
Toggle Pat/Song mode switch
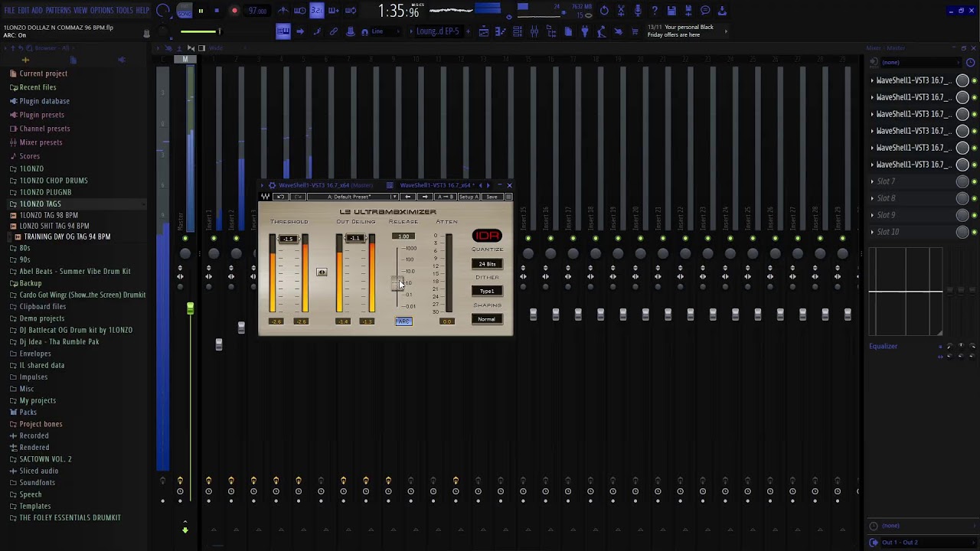pyautogui.click(x=185, y=11)
